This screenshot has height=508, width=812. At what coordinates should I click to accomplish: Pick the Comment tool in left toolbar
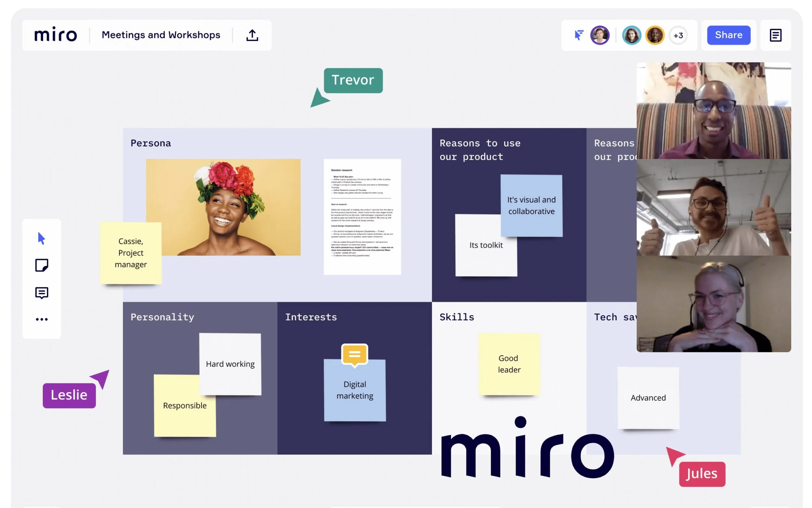tap(42, 293)
